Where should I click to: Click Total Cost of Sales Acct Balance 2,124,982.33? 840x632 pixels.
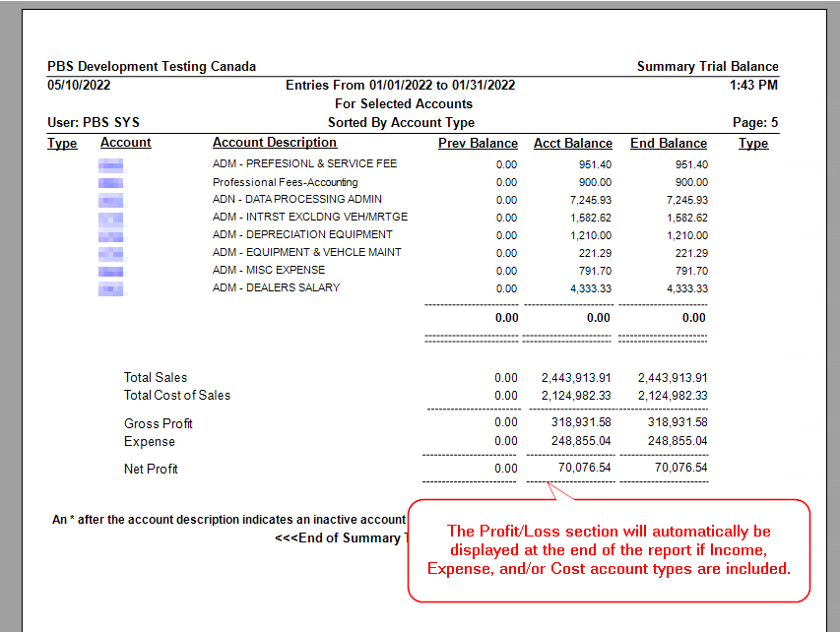[x=576, y=396]
